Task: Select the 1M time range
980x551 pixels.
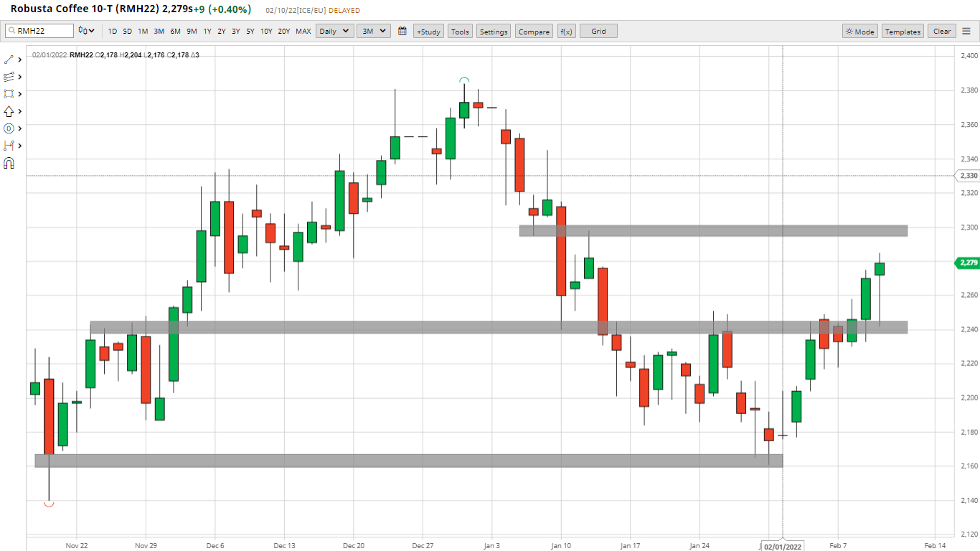Action: coord(143,32)
